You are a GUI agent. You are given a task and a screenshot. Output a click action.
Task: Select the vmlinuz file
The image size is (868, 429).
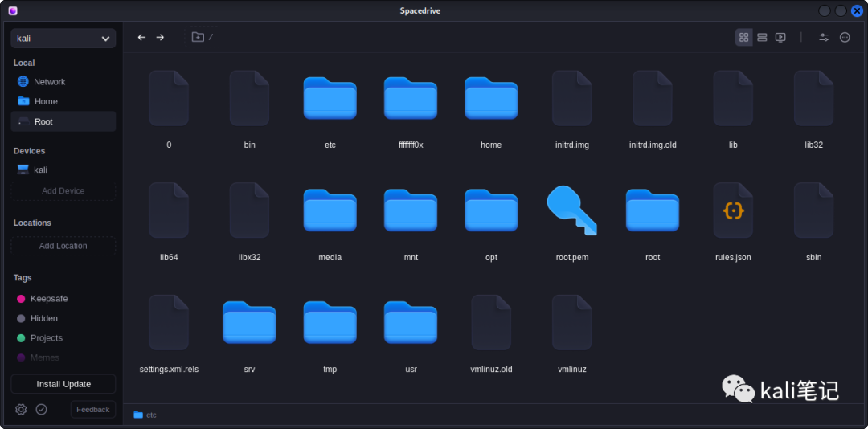point(572,323)
